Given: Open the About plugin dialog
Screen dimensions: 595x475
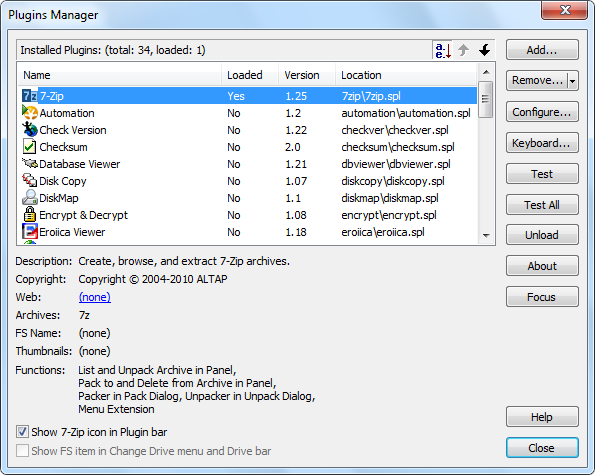Looking at the screenshot, I should (x=542, y=266).
